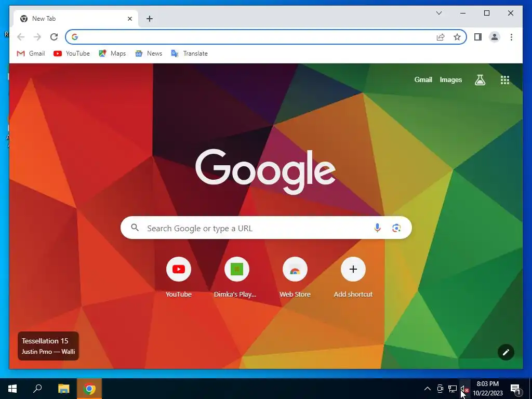Start voice search with microphone icon
The width and height of the screenshot is (532, 399).
pos(377,228)
